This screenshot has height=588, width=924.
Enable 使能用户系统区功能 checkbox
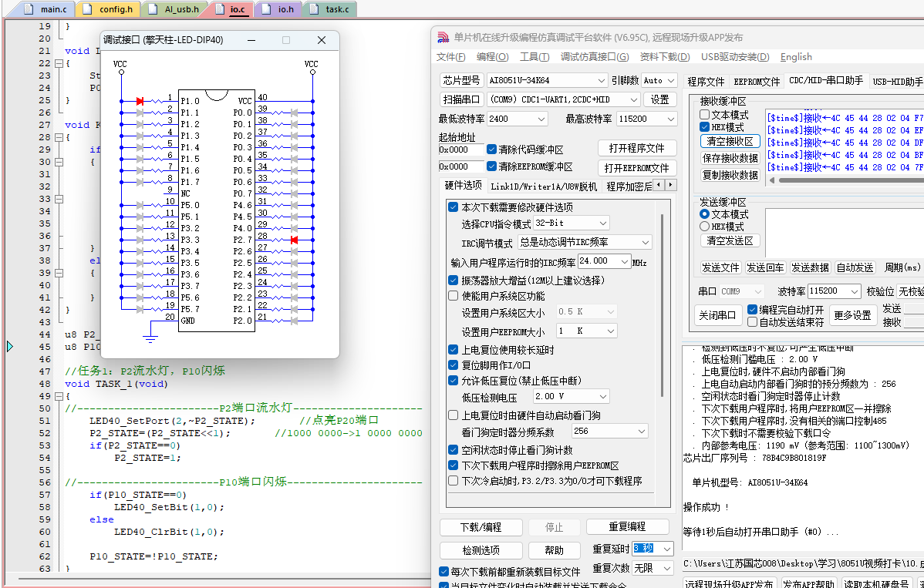[454, 295]
